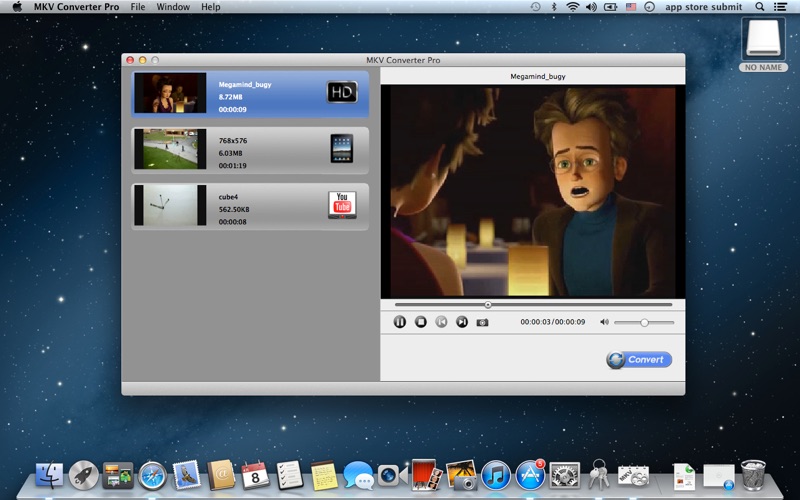Pause the video with the pause button

click(399, 322)
